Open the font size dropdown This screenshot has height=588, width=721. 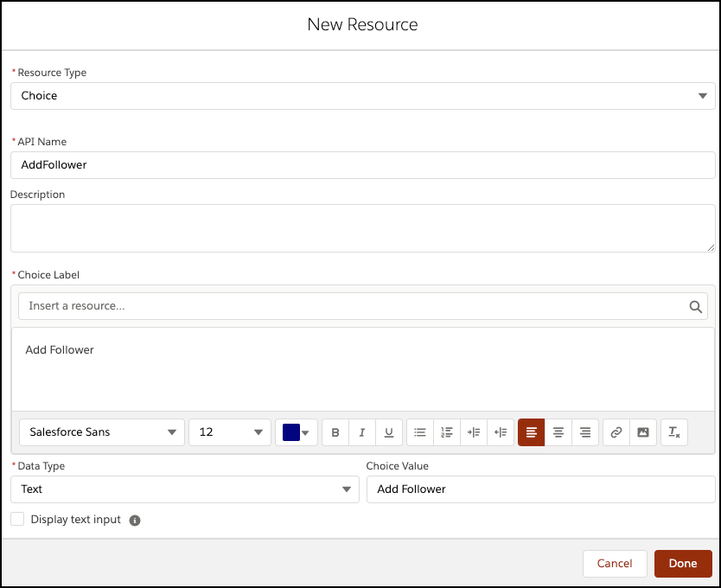pyautogui.click(x=229, y=432)
